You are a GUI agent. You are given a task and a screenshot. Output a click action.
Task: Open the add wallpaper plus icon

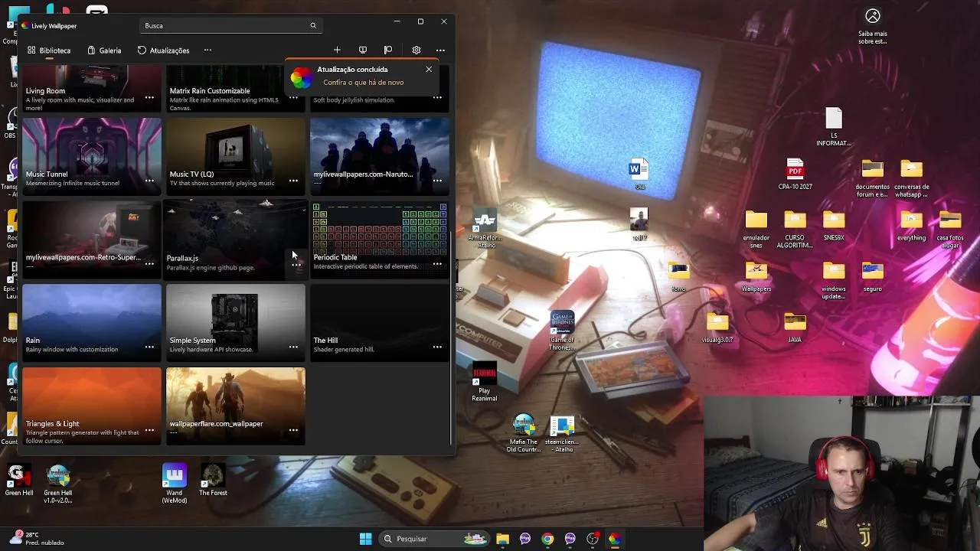(337, 51)
